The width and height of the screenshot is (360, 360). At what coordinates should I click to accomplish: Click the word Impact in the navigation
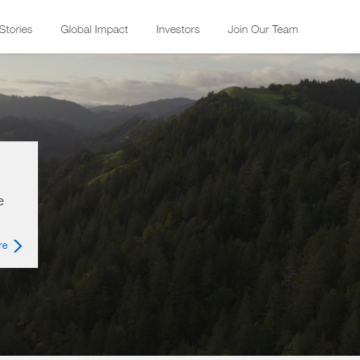pyautogui.click(x=111, y=30)
